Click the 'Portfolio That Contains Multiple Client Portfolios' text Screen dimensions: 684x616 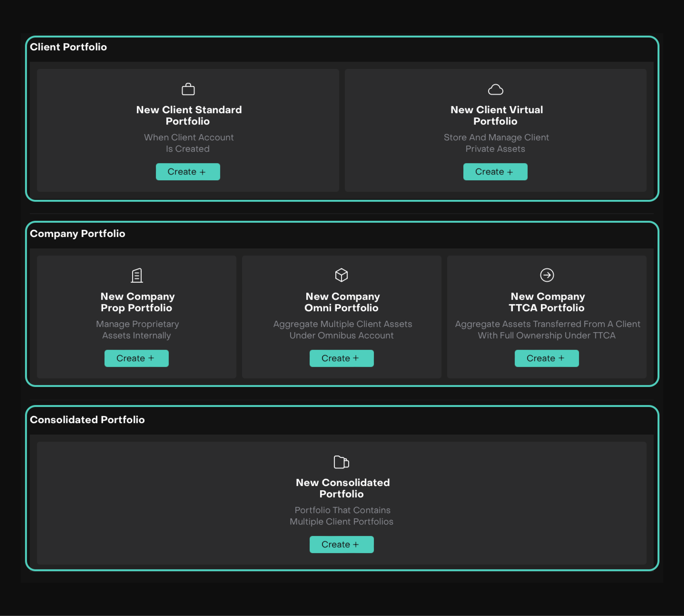342,516
